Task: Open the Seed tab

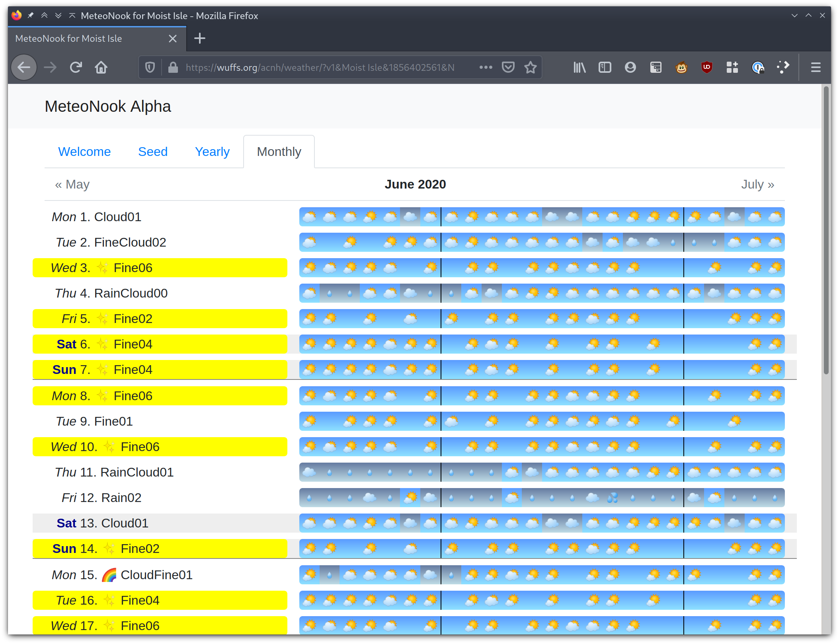Action: pyautogui.click(x=153, y=152)
